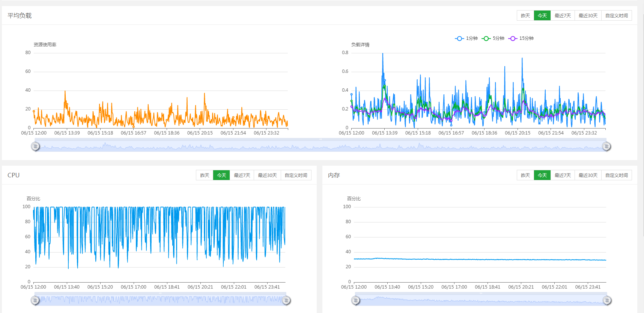Select 最近30天 in the 平均负载 panel
The height and width of the screenshot is (313, 644).
588,15
